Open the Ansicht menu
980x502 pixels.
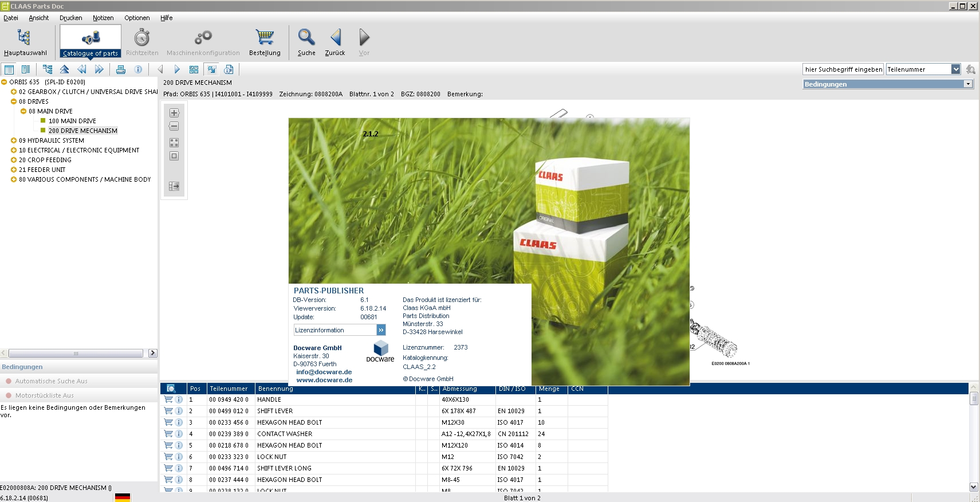(39, 18)
